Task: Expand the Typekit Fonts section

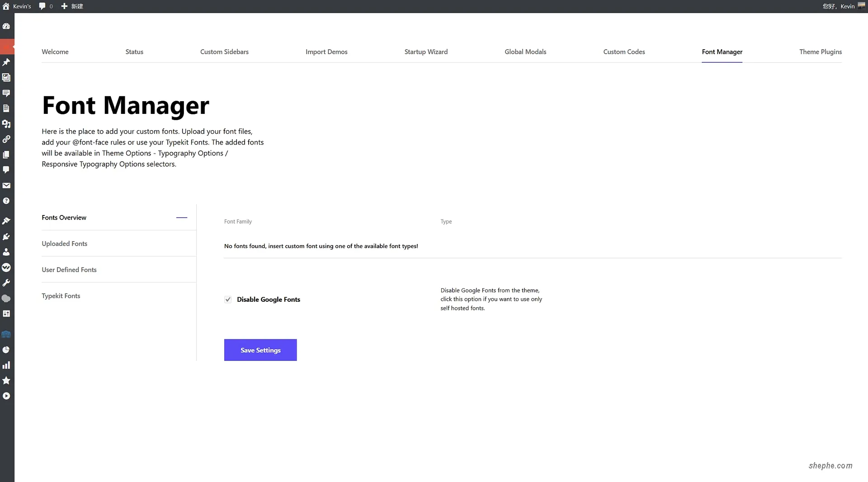Action: click(x=61, y=296)
